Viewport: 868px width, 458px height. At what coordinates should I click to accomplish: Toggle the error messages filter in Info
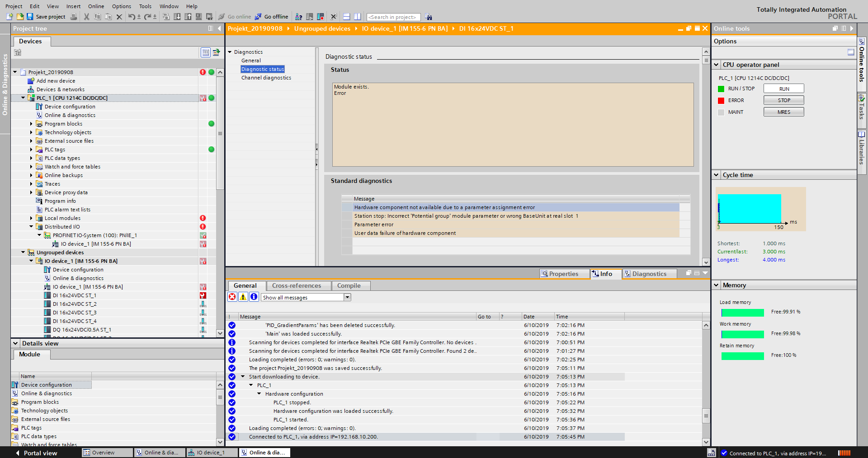click(x=232, y=297)
